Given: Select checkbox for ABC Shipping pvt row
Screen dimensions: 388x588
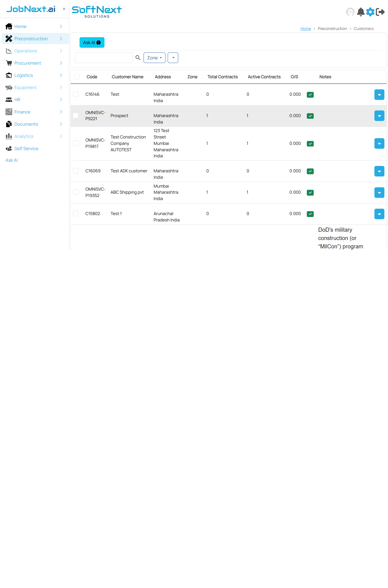Looking at the screenshot, I should click(x=76, y=192).
